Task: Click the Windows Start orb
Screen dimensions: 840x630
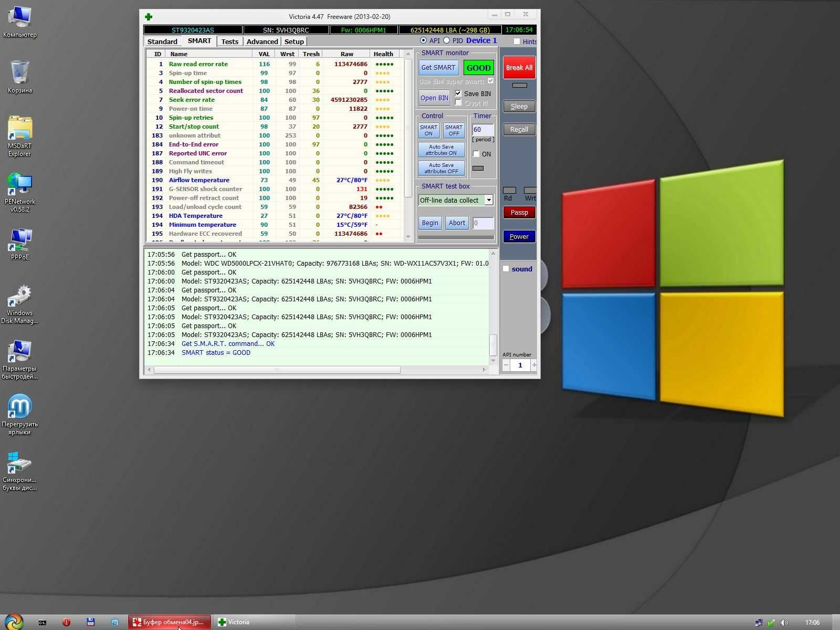Action: pos(14,622)
